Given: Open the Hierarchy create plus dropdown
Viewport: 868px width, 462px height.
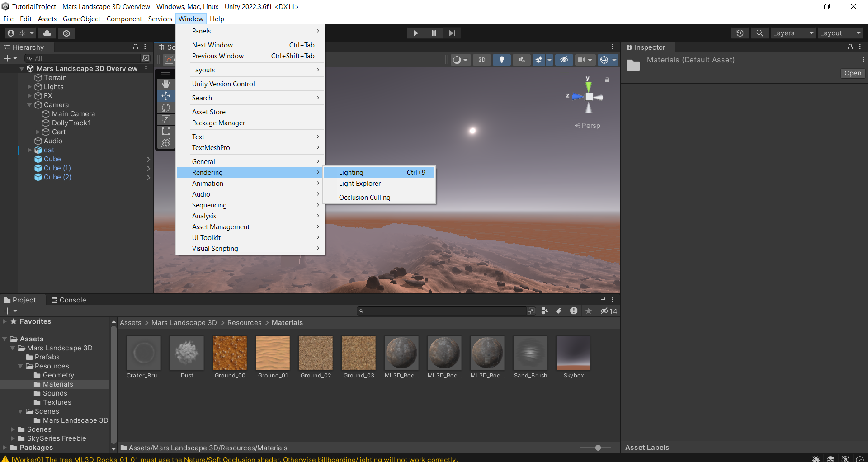Looking at the screenshot, I should tap(10, 58).
